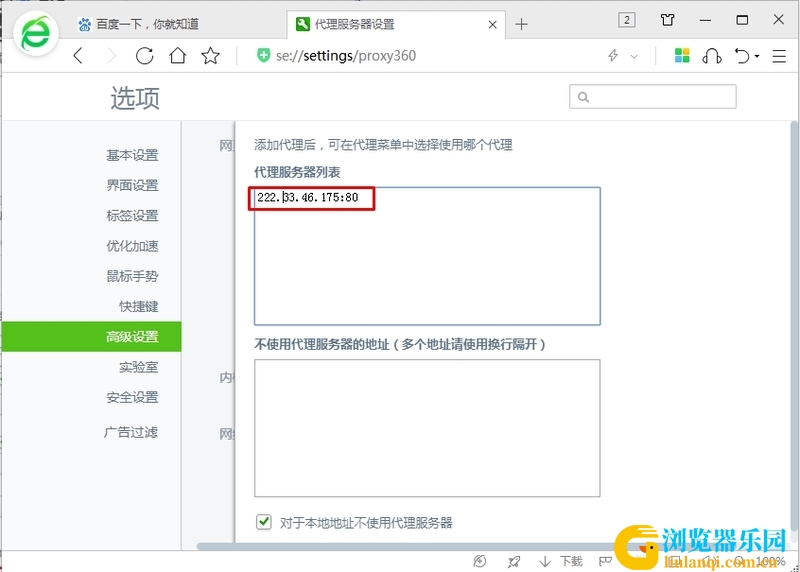Click the forward navigation arrow

[x=111, y=56]
